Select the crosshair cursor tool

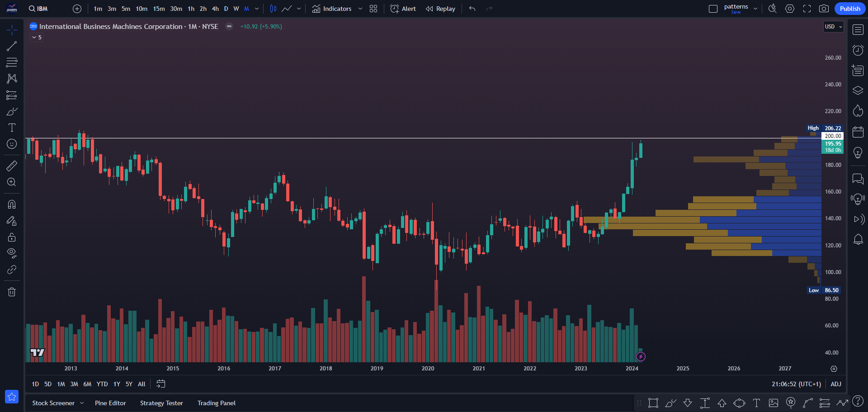click(x=12, y=30)
